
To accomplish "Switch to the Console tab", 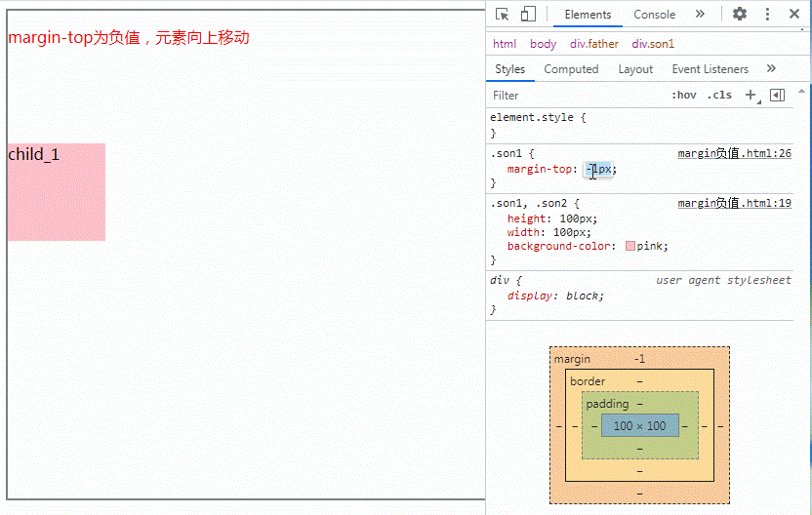I will 654,15.
